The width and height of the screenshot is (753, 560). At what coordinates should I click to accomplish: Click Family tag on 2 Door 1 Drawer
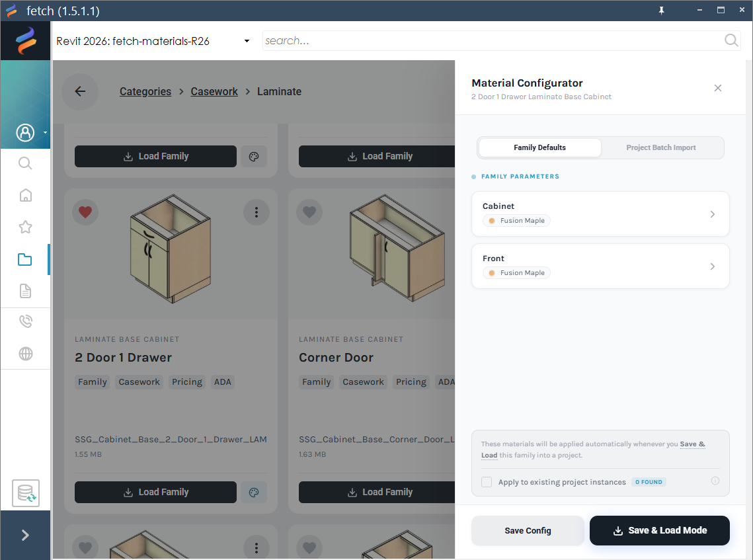point(92,382)
